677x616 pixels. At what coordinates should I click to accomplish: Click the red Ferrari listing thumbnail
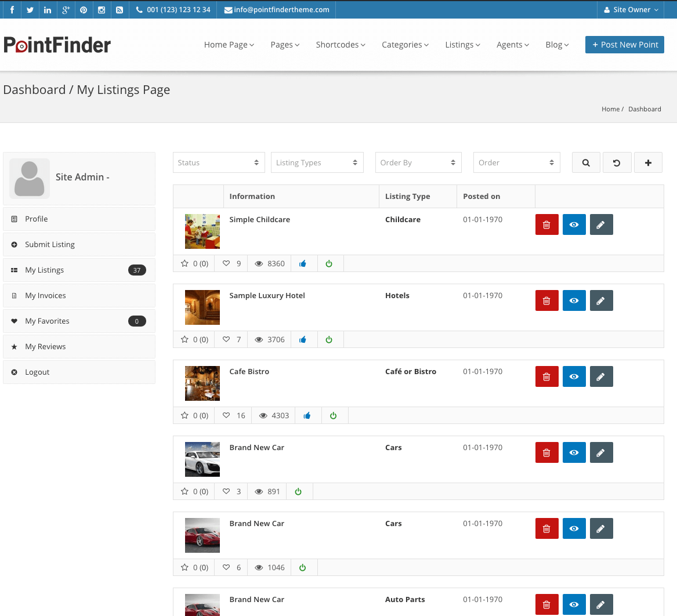pyautogui.click(x=202, y=535)
